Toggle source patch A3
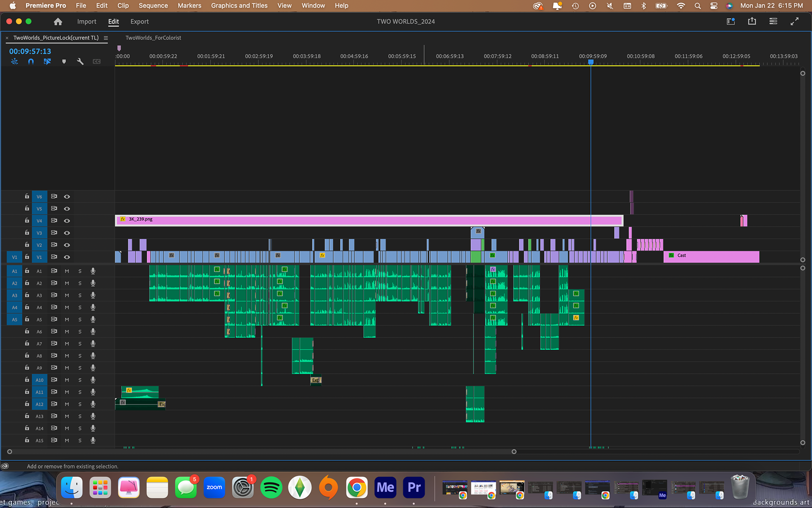The image size is (812, 508). click(x=14, y=295)
